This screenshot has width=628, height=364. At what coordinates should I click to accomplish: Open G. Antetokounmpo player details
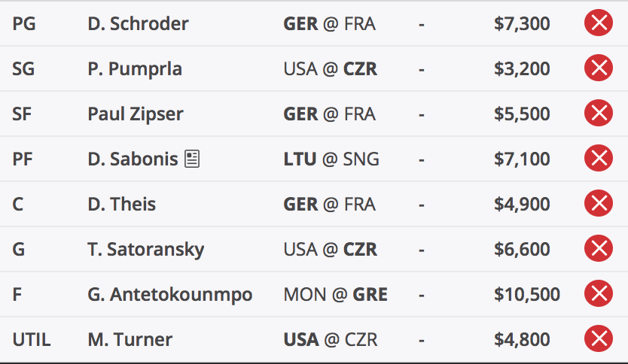tap(170, 295)
